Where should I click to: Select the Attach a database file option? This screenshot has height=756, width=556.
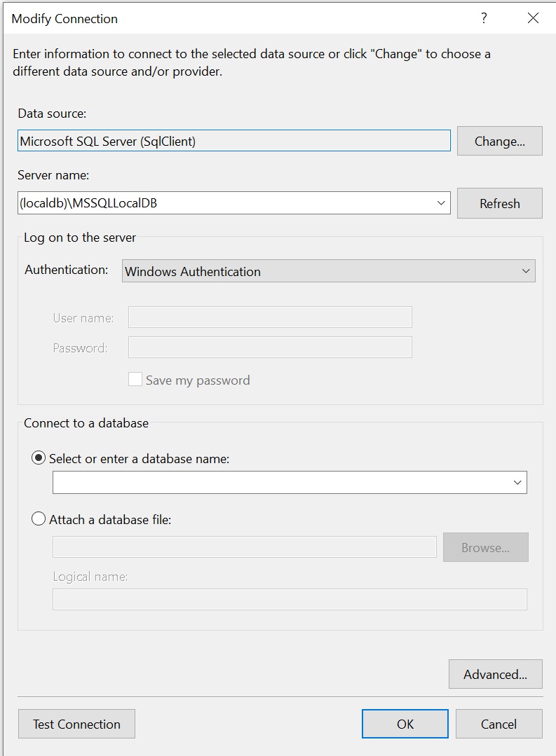click(39, 518)
